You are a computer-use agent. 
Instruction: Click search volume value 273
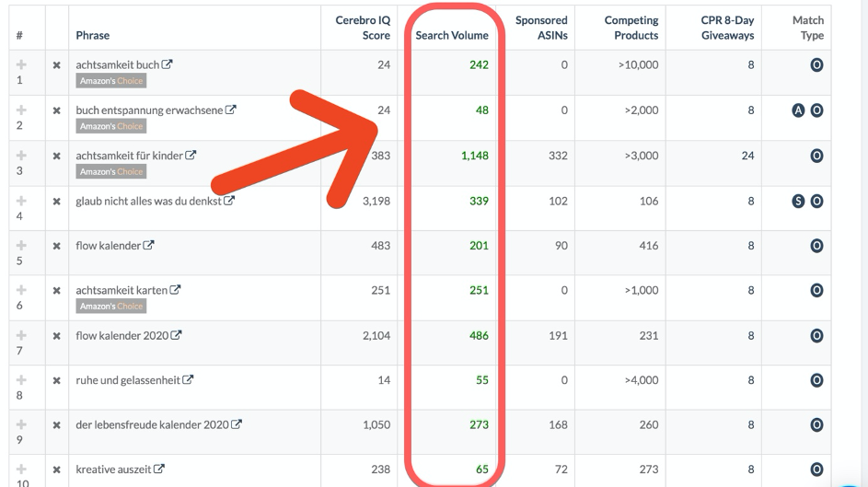[479, 425]
